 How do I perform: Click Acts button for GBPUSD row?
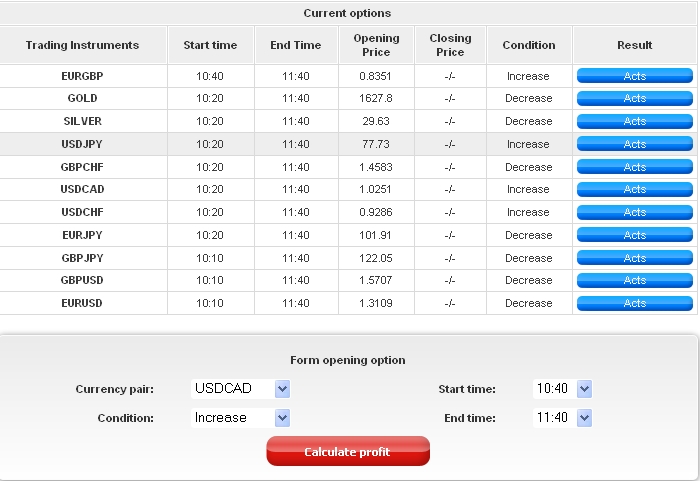coord(635,281)
